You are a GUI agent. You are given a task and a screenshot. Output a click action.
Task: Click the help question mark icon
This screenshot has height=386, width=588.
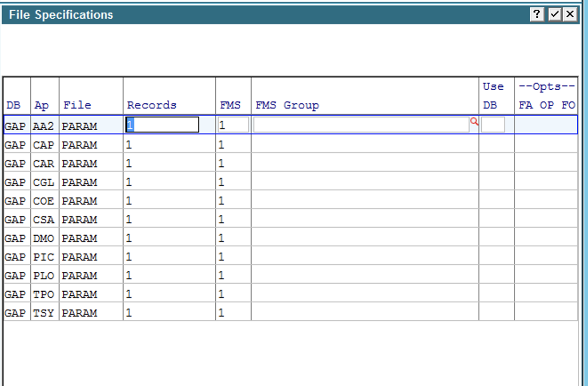tap(537, 15)
